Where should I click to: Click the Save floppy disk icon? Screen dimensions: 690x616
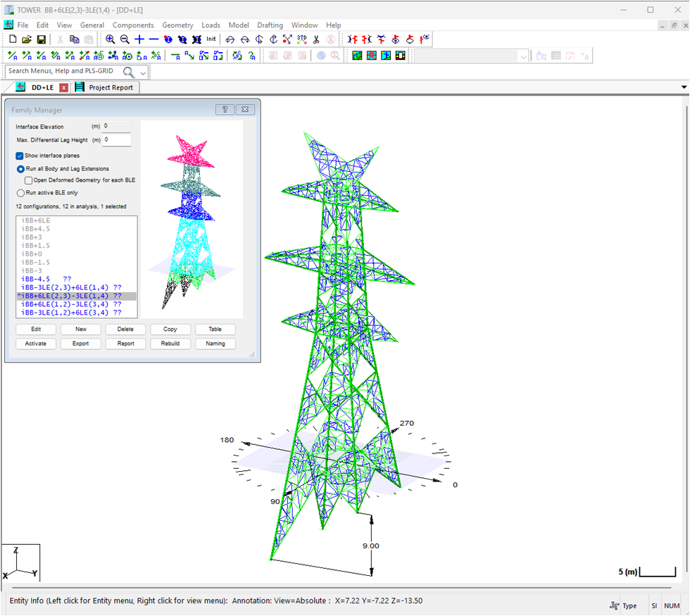[x=42, y=39]
